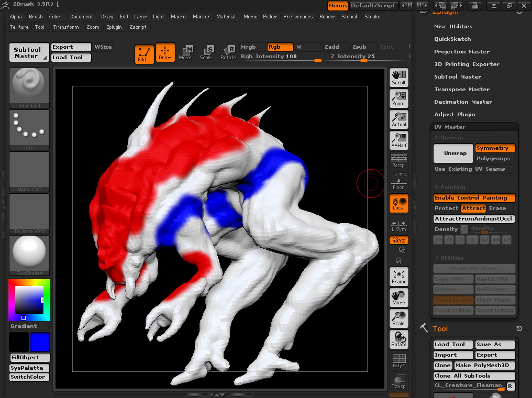This screenshot has height=398, width=532.
Task: Toggle the PolyF polyframe icon
Action: [x=398, y=360]
